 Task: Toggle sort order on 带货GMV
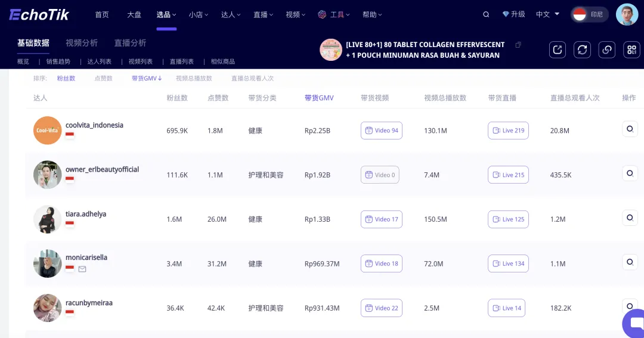pyautogui.click(x=147, y=78)
